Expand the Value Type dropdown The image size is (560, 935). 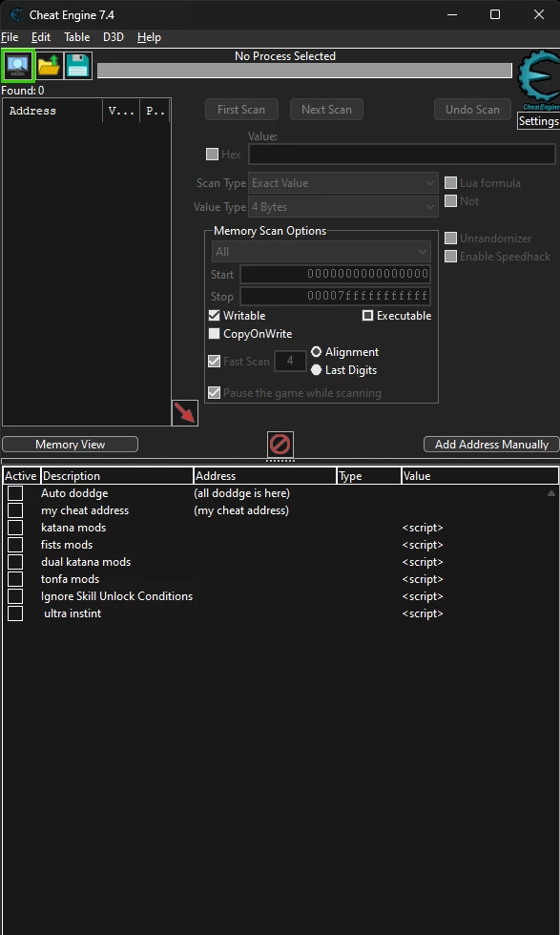343,207
